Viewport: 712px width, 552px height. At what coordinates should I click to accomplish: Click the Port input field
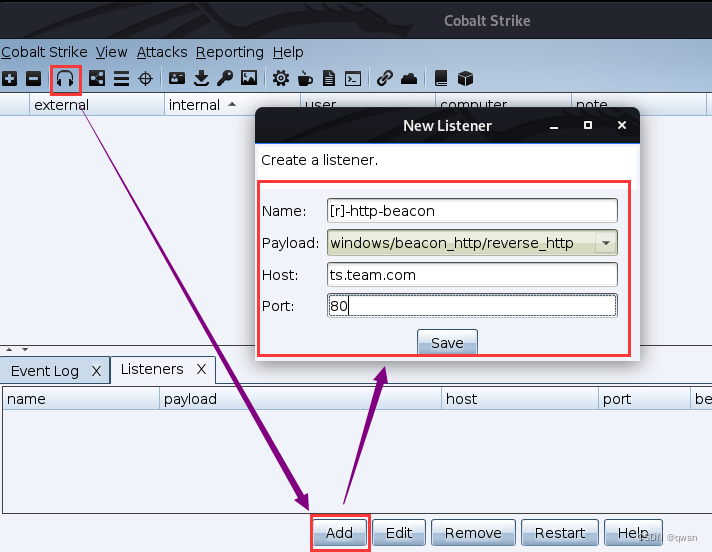click(472, 306)
